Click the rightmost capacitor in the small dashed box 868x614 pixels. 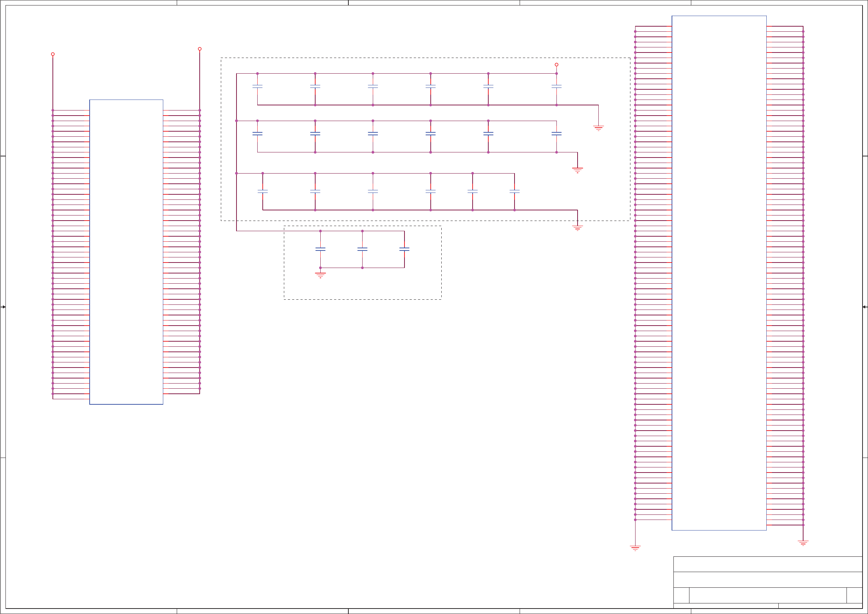(x=404, y=249)
